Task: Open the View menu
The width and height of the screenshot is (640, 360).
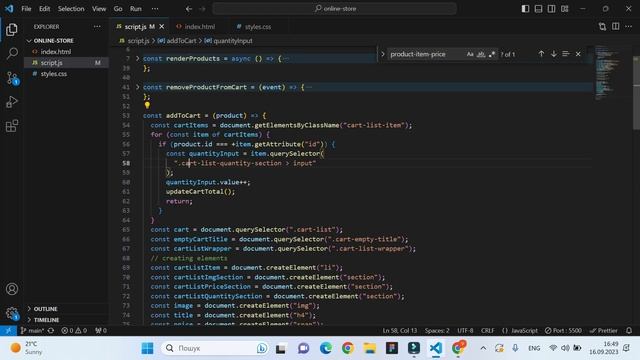Action: [99, 9]
